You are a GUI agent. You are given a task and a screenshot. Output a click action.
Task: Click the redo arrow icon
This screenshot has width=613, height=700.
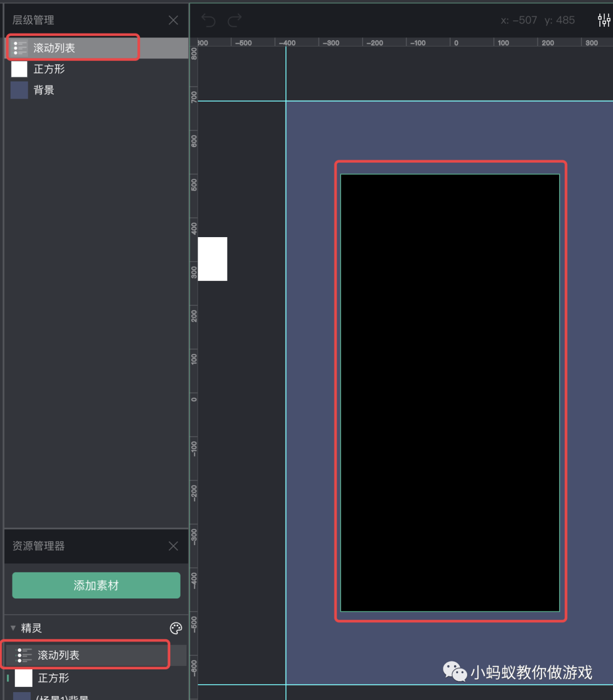pyautogui.click(x=233, y=20)
